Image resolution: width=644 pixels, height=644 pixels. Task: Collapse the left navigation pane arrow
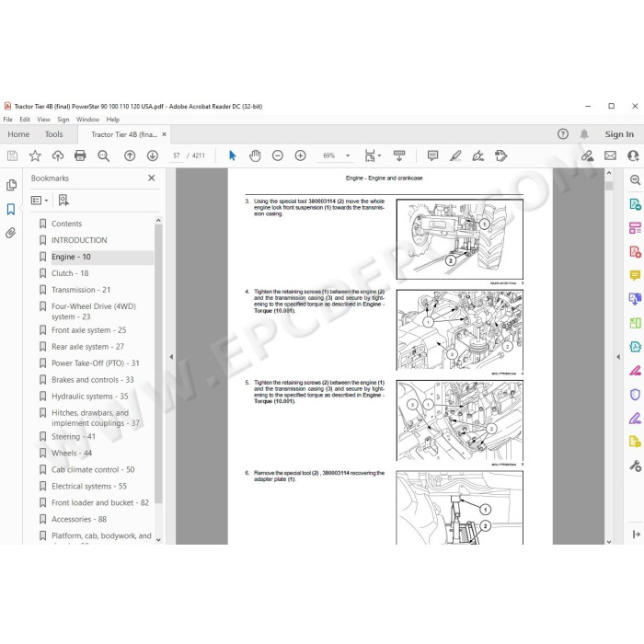[x=171, y=357]
